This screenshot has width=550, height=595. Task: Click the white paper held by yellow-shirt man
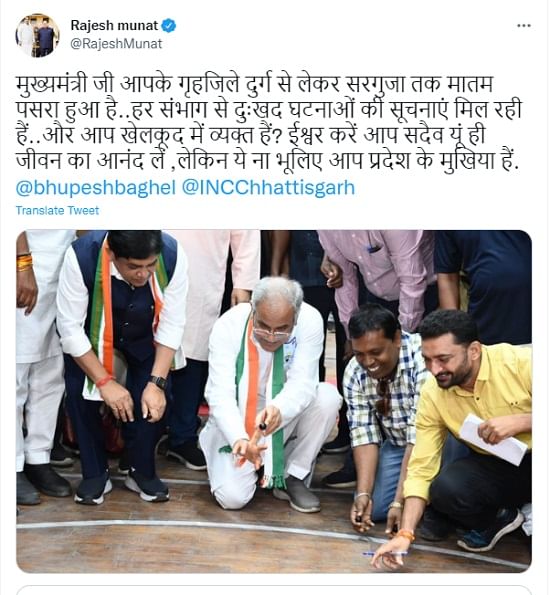click(492, 439)
